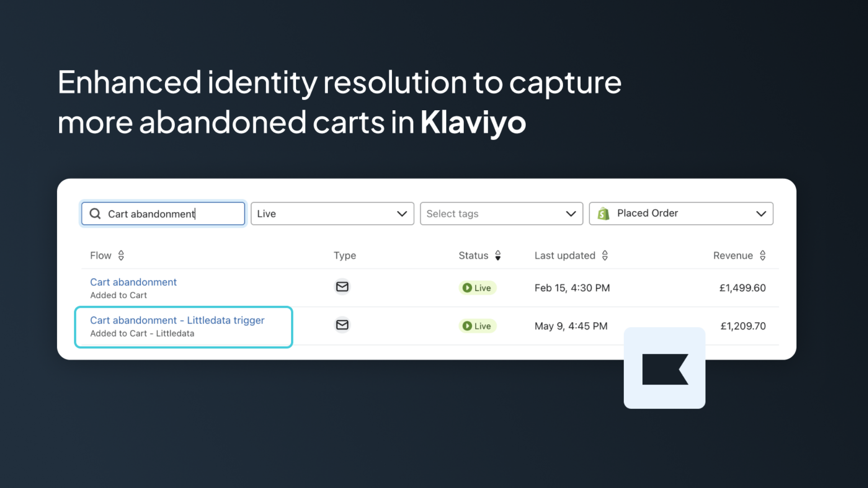Click email type icon for Littledata trigger row
Viewport: 868px width, 488px height.
point(342,325)
